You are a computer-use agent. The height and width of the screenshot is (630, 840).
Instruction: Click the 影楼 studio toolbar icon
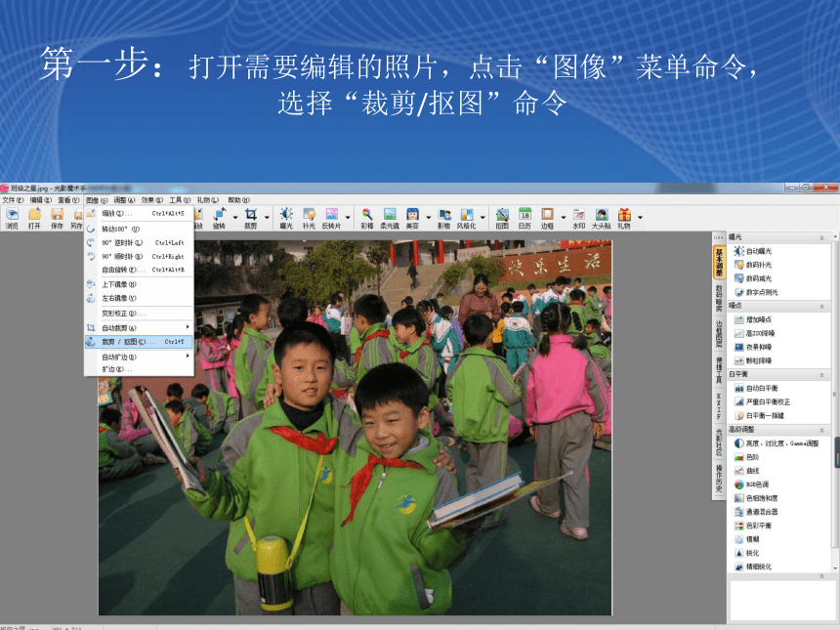tap(444, 218)
